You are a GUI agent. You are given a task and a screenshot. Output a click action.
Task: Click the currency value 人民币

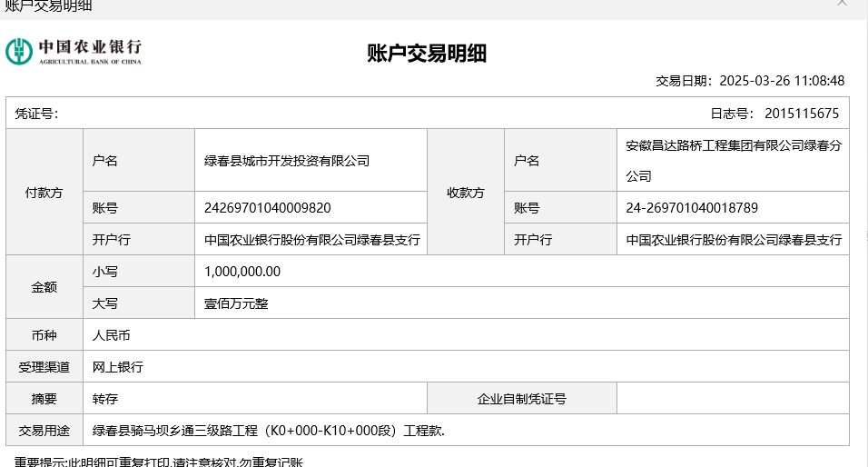coord(112,335)
